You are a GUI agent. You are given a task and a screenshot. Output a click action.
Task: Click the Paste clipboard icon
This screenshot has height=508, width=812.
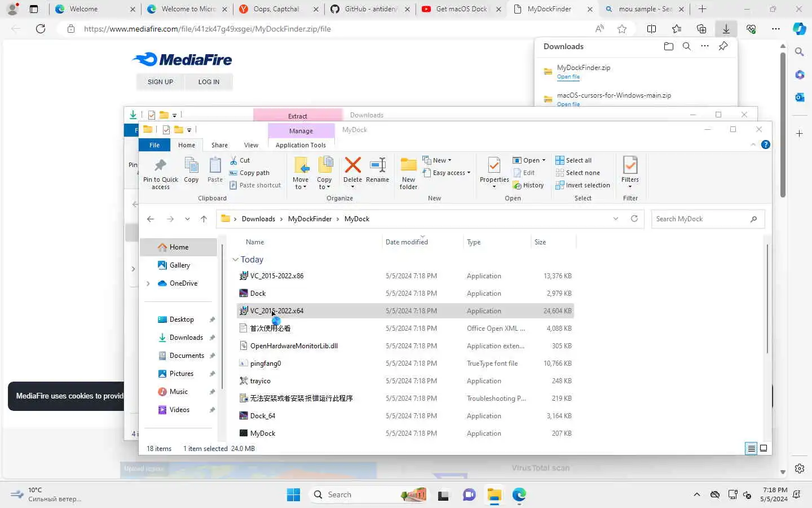tap(215, 170)
